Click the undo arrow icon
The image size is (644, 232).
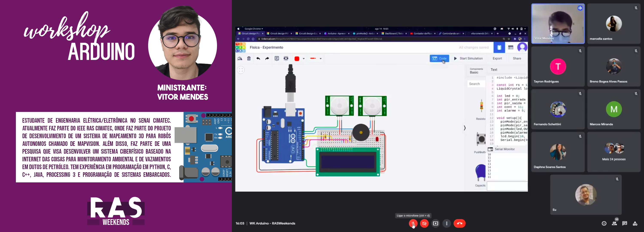pyautogui.click(x=258, y=59)
